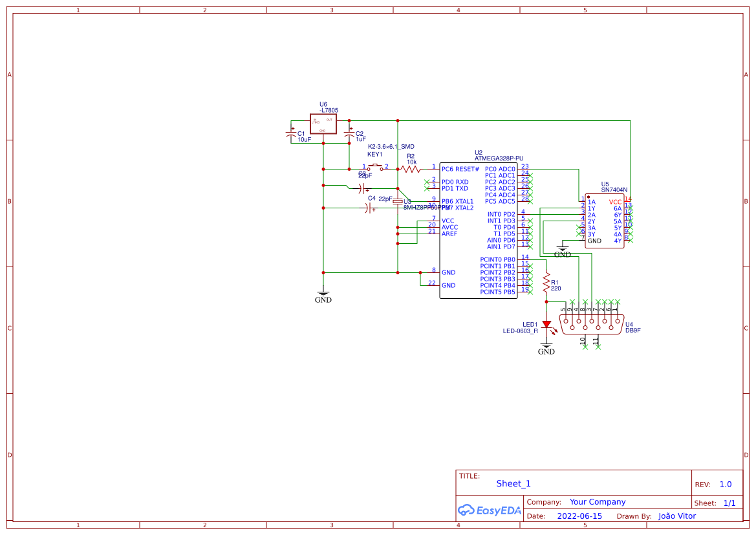This screenshot has height=535, width=756.
Task: Click the Your Company field
Action: (598, 502)
